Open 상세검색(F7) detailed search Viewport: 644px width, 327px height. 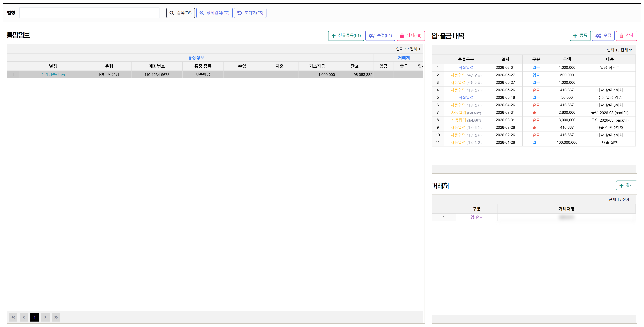(214, 13)
